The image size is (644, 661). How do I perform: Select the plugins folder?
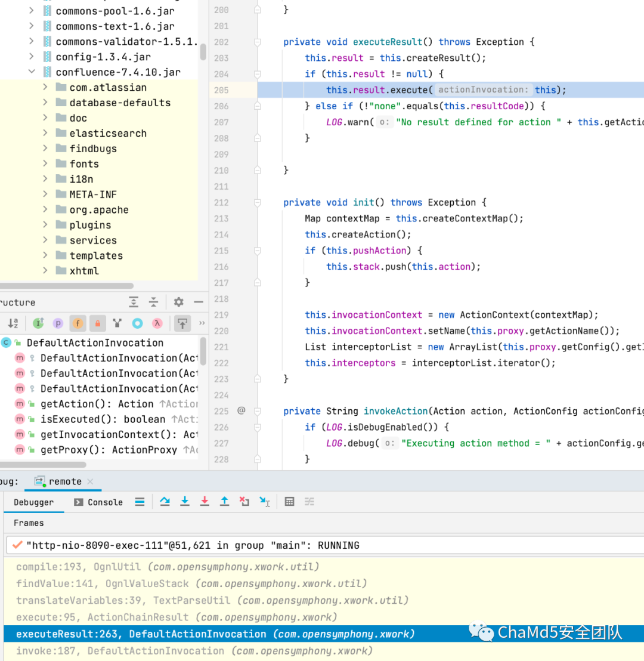click(x=90, y=225)
